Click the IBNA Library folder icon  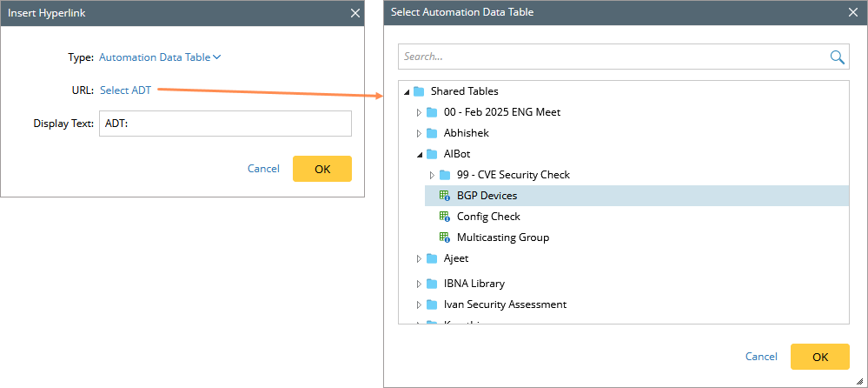[x=432, y=284]
